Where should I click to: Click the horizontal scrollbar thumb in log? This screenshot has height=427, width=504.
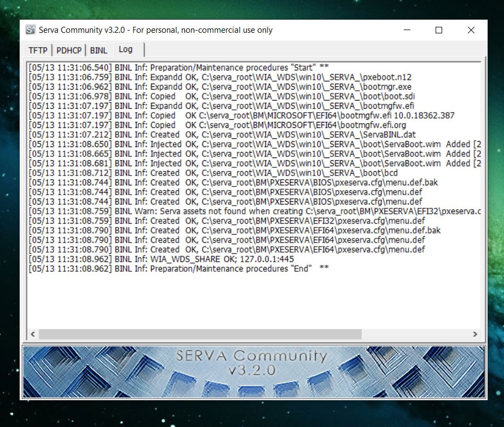[200, 334]
